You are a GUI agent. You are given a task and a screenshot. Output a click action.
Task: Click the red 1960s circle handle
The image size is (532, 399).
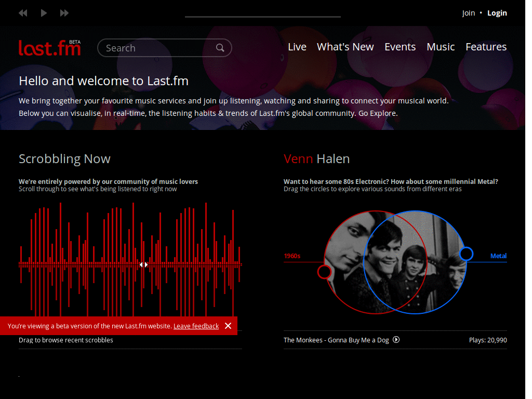324,272
